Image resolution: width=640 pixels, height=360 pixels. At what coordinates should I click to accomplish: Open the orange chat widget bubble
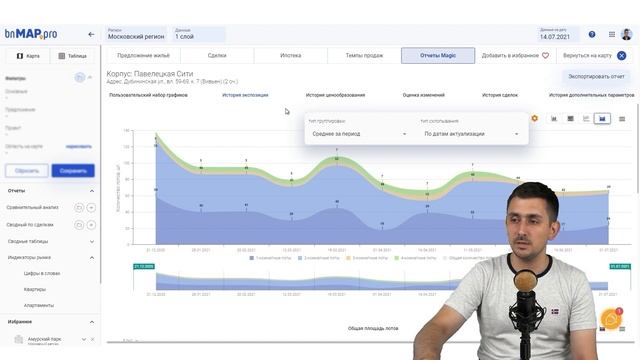pyautogui.click(x=611, y=319)
